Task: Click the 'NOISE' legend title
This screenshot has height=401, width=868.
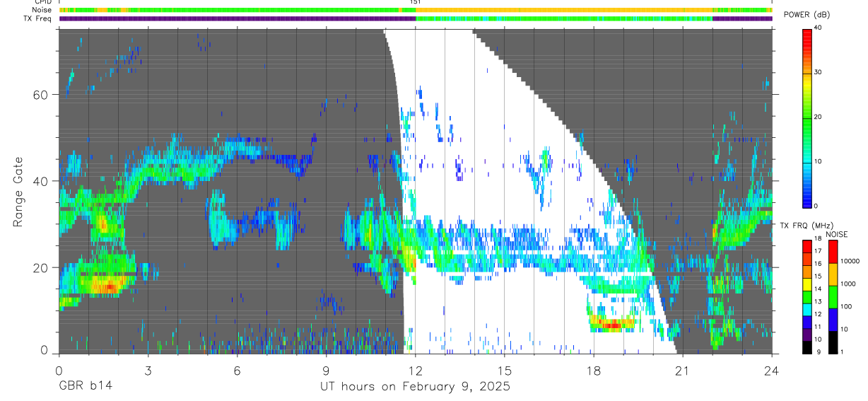Action: point(838,234)
